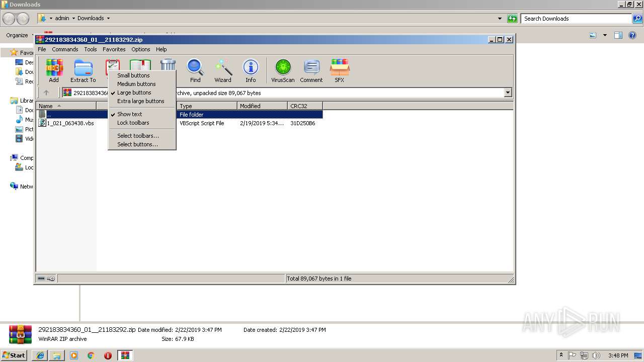The width and height of the screenshot is (644, 362).
Task: Click the volume speaker tray icon
Action: click(x=596, y=355)
